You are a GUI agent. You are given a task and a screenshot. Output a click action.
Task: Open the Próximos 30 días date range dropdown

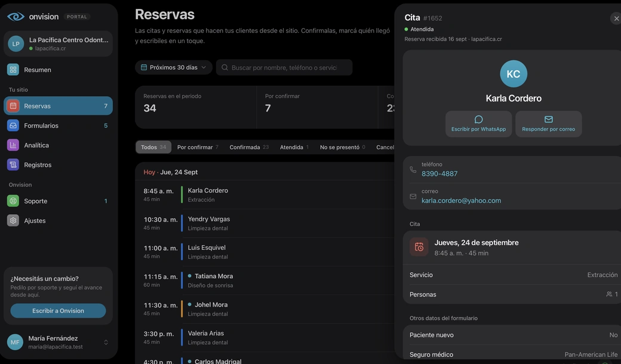174,67
